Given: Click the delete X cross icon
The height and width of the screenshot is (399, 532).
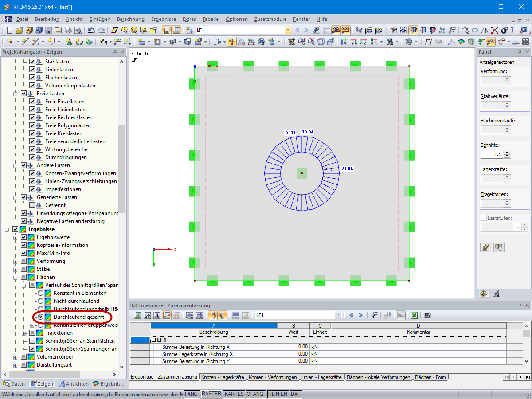Looking at the screenshot, I should pyautogui.click(x=495, y=30).
